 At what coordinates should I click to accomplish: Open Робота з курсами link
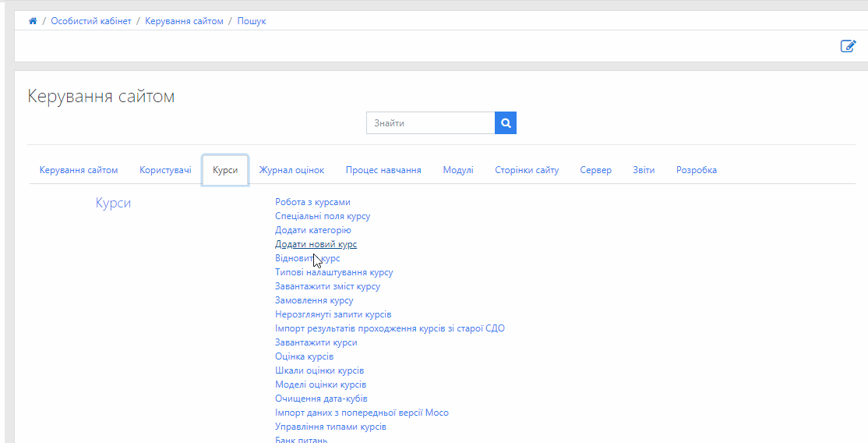click(x=312, y=202)
